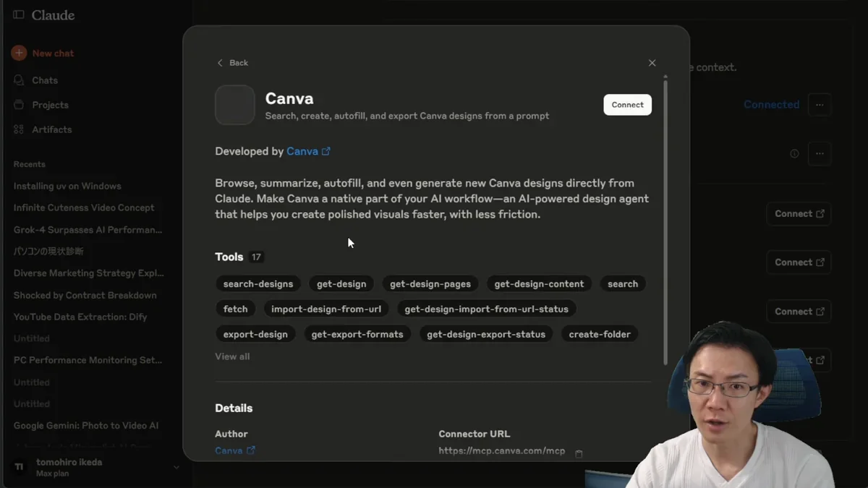
Task: Select the import-design-from-url tool chip
Action: point(326,309)
